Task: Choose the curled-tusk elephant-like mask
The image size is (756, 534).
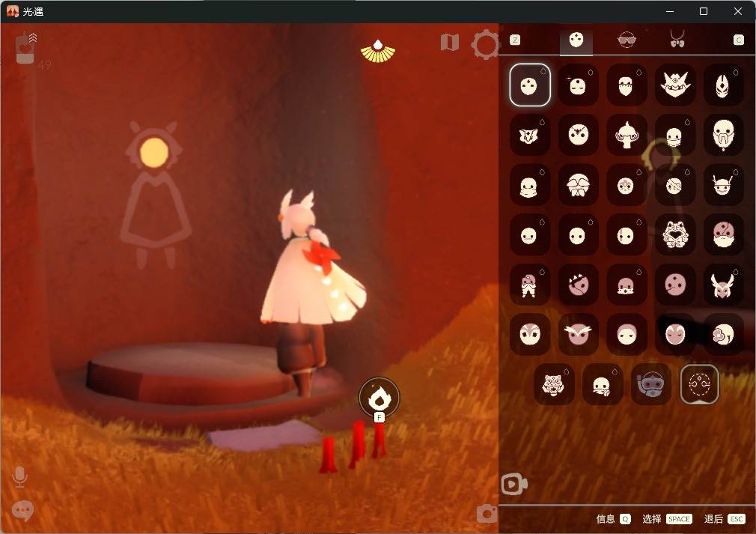Action: pyautogui.click(x=627, y=135)
